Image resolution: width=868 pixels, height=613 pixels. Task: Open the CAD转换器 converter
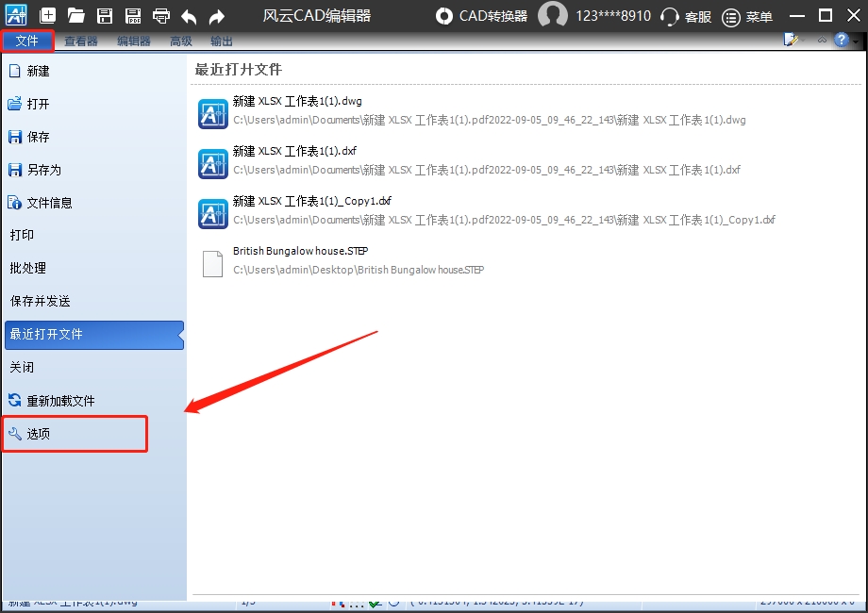pyautogui.click(x=481, y=16)
